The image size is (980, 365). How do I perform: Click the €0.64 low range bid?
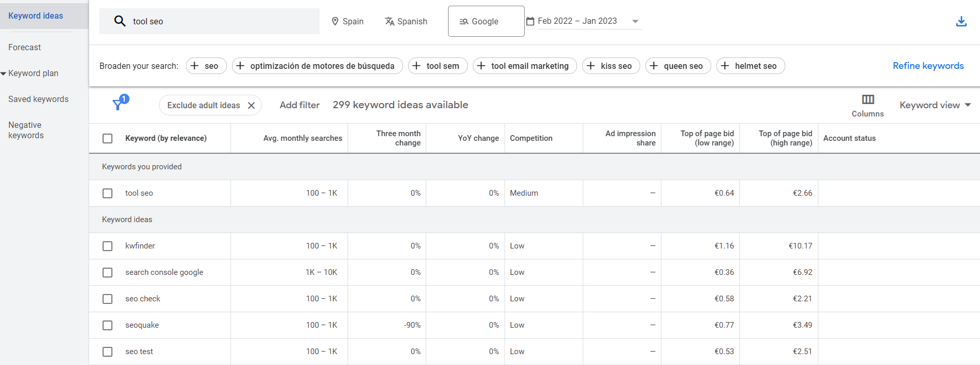(724, 193)
